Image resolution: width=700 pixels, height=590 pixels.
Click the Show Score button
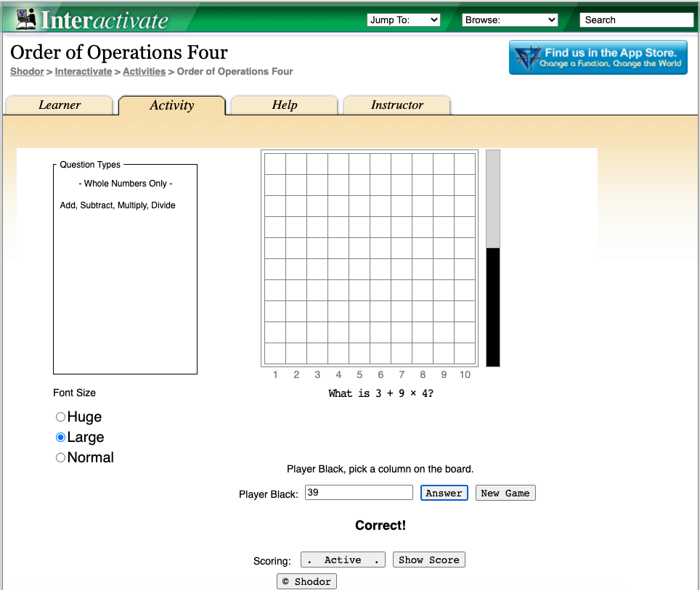pos(428,560)
